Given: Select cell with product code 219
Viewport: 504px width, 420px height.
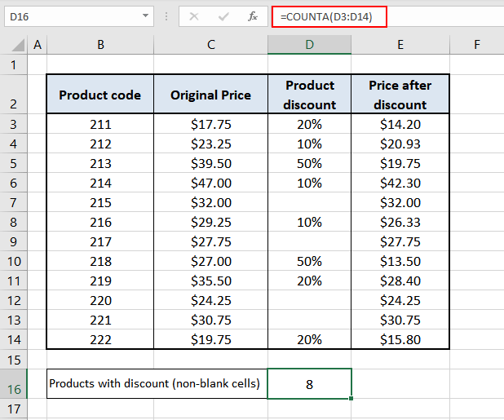Looking at the screenshot, I should [x=100, y=281].
